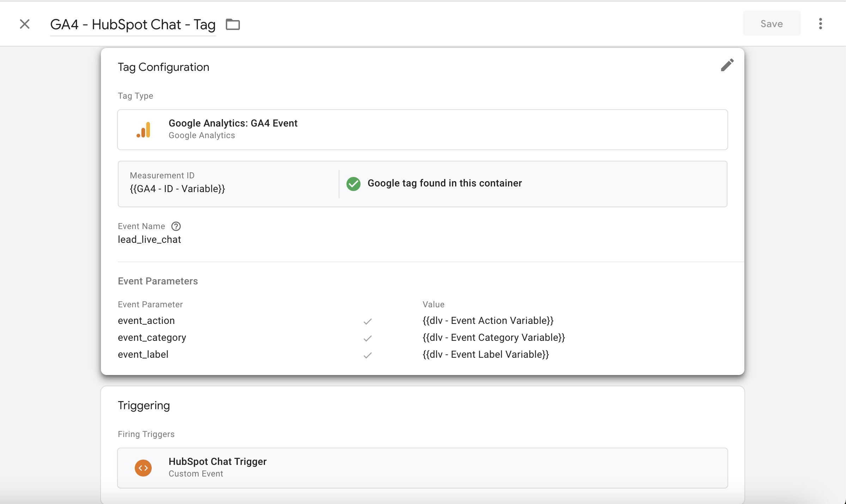This screenshot has height=504, width=846.
Task: Click the Google Analytics bar chart icon
Action: [x=144, y=130]
